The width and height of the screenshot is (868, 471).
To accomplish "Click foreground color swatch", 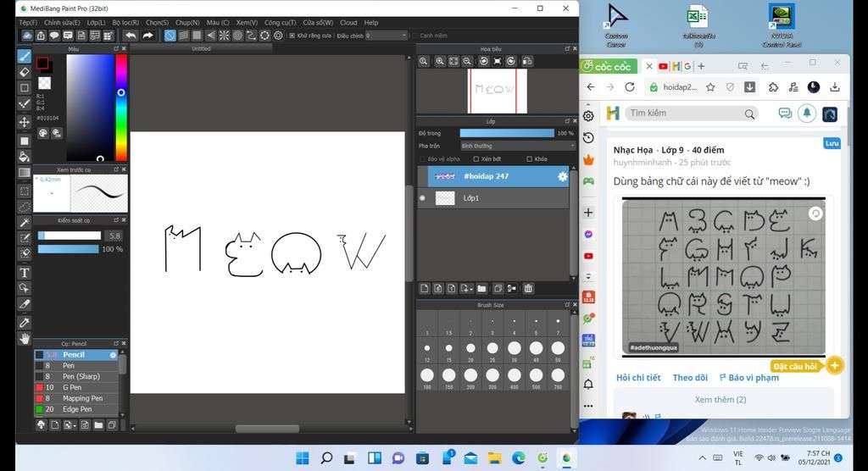I will (42, 63).
